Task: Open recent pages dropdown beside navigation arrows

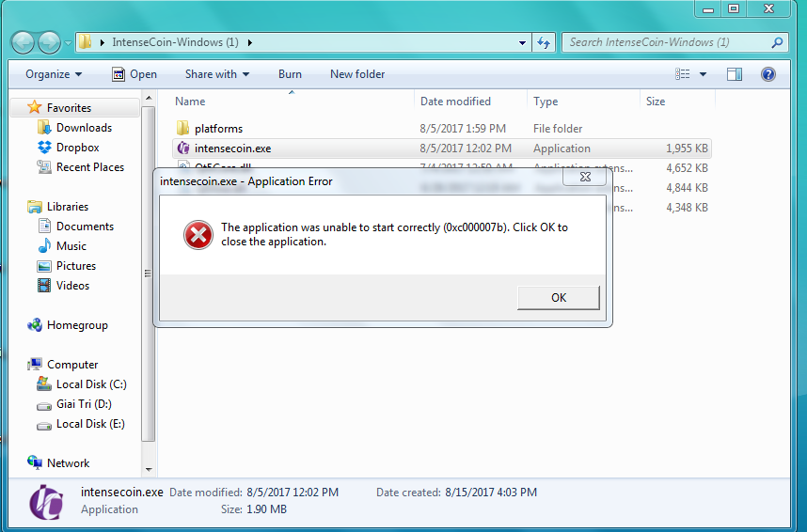Action: click(68, 43)
